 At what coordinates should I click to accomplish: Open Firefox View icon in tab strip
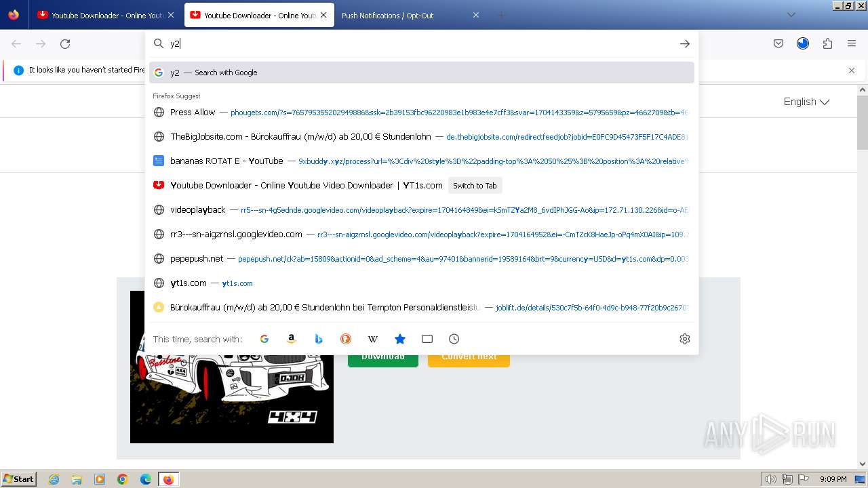click(14, 15)
